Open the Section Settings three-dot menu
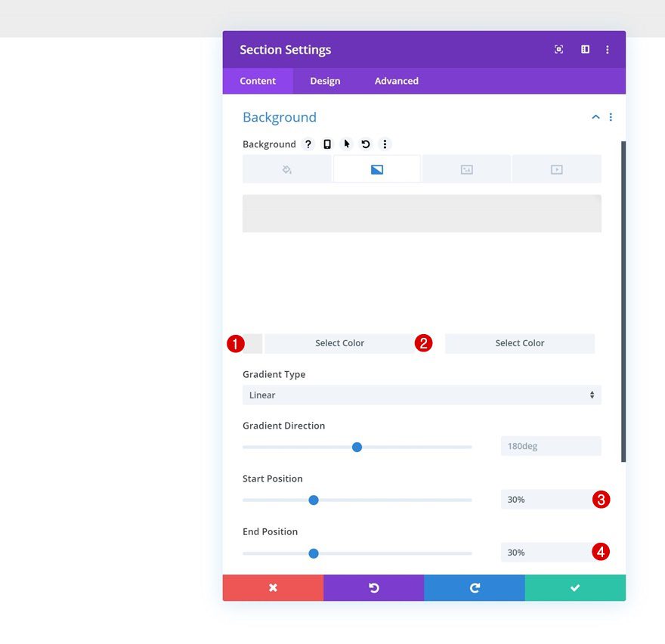Screen dimensions: 665x644 [608, 49]
